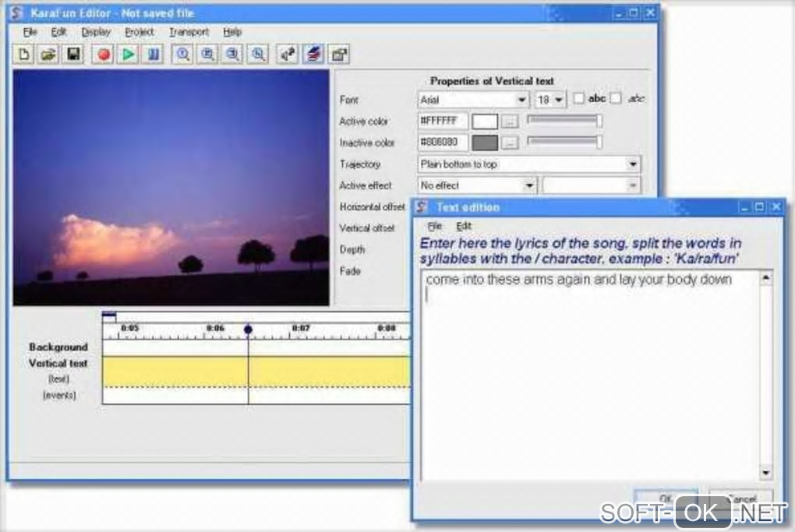Save the project with the floppy disk icon

[73, 55]
